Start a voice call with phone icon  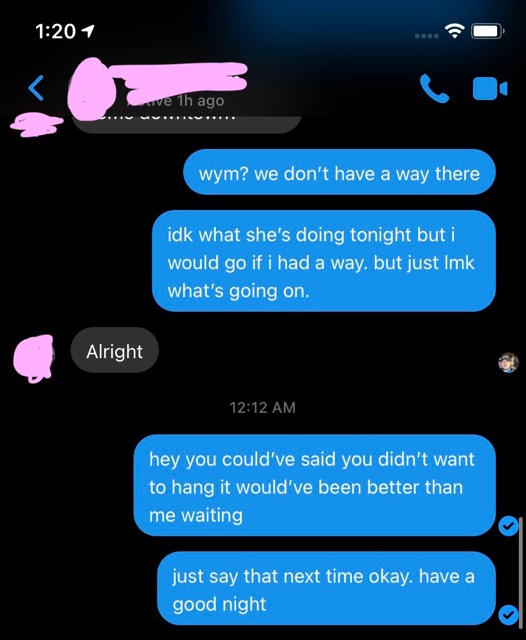(434, 88)
